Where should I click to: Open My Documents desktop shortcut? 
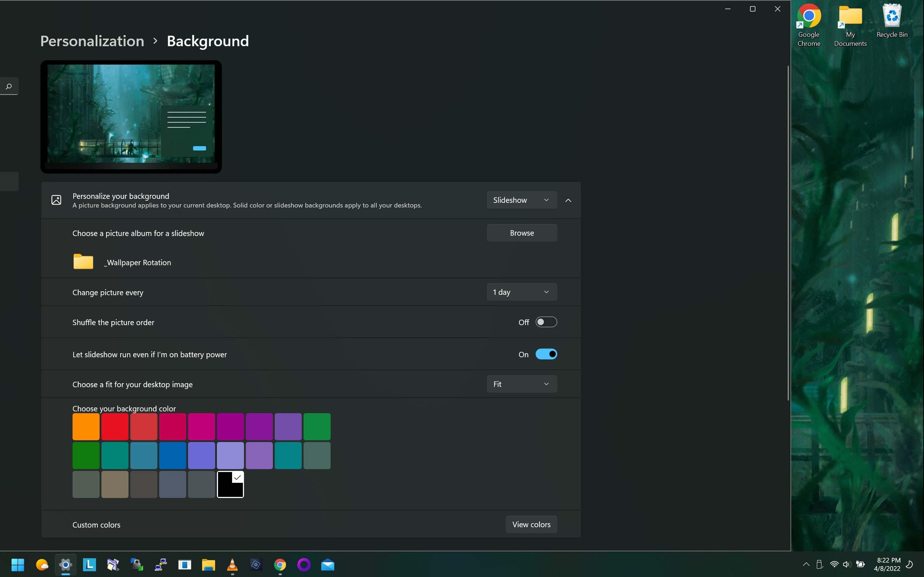click(x=850, y=25)
